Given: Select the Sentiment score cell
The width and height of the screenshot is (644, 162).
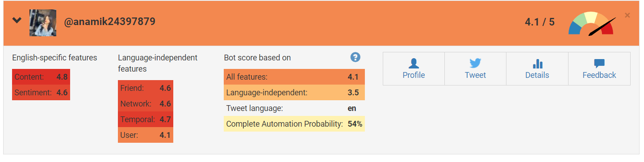Looking at the screenshot, I should point(41,92).
